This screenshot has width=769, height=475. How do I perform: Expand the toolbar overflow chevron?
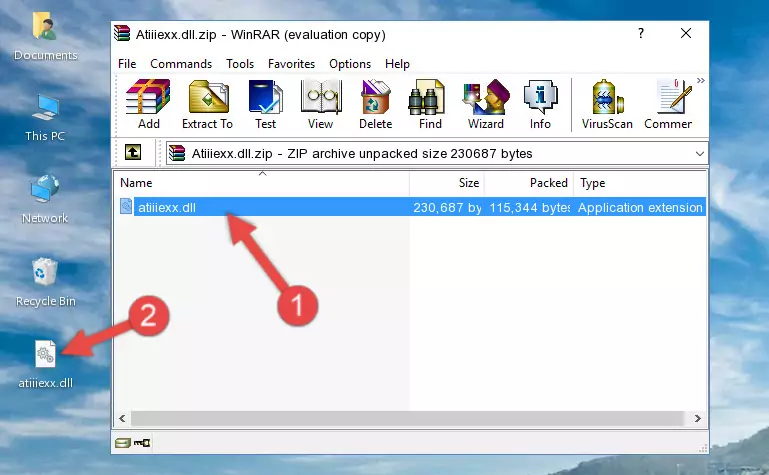701,80
